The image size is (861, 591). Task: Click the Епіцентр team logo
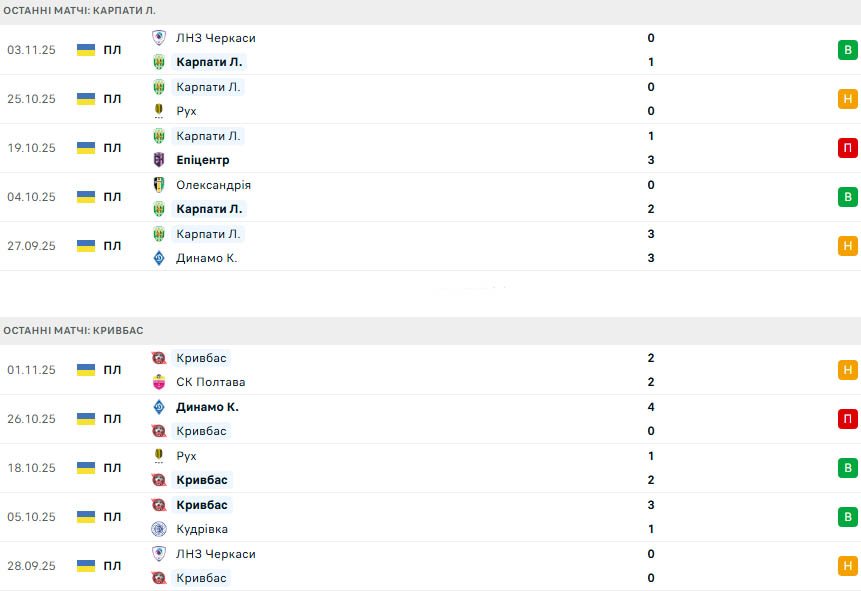pyautogui.click(x=159, y=160)
